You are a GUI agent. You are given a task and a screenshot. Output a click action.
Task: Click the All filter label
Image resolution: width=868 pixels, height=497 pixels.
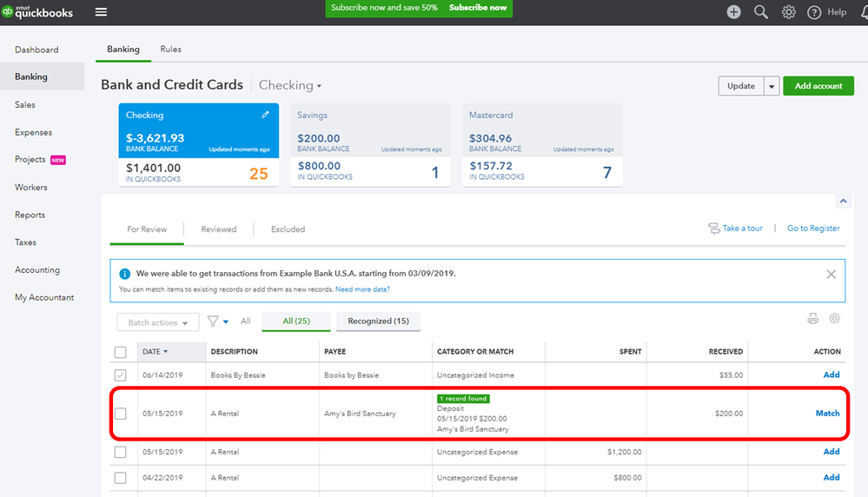246,321
